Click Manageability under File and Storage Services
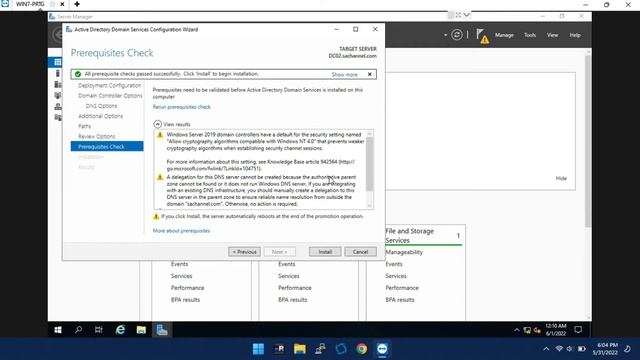The image size is (640, 360). tap(404, 252)
